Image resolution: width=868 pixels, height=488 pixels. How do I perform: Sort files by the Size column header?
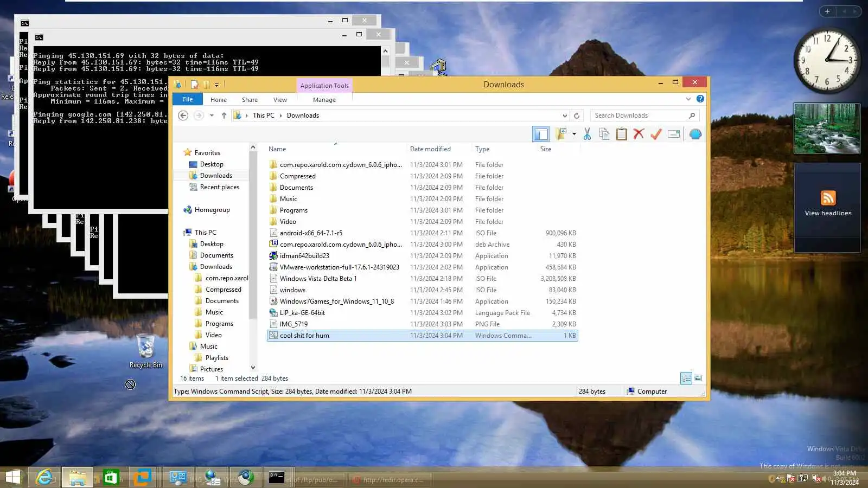[x=546, y=149]
